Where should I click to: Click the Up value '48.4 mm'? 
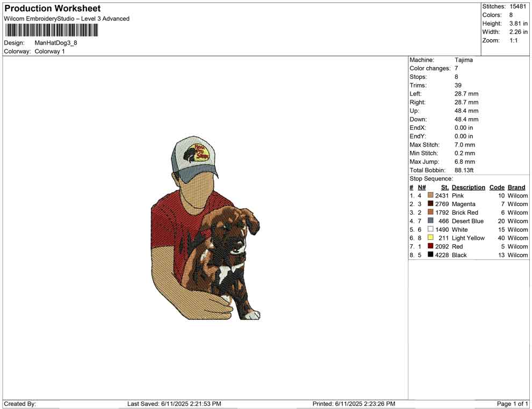pyautogui.click(x=466, y=111)
